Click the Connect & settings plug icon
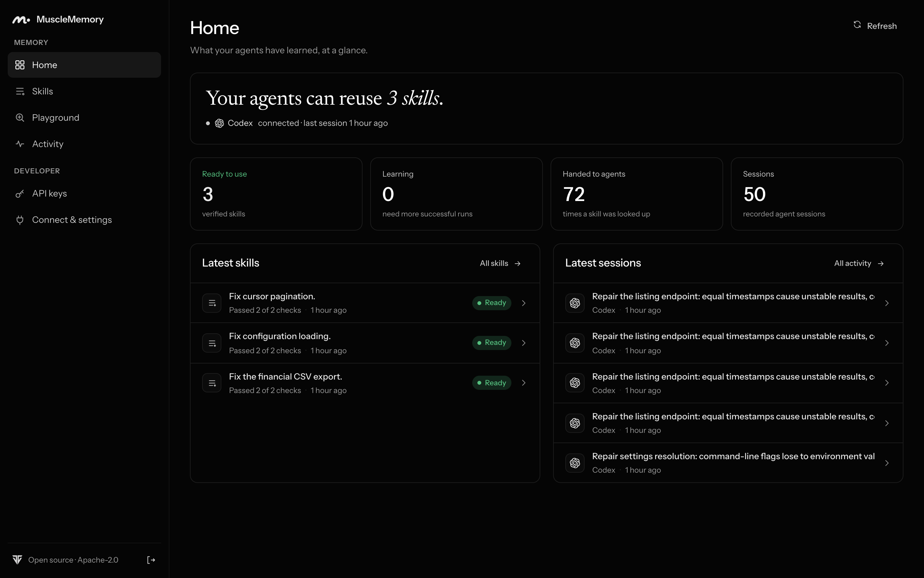The image size is (924, 578). 20,220
